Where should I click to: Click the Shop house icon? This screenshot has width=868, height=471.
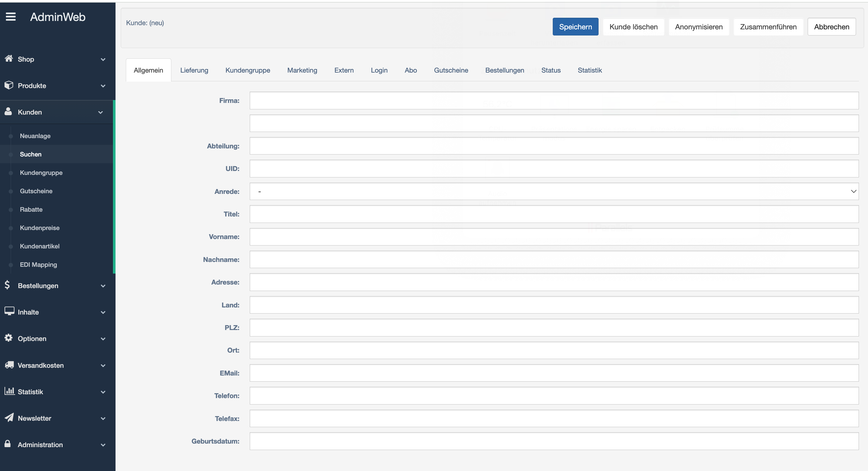pyautogui.click(x=9, y=59)
